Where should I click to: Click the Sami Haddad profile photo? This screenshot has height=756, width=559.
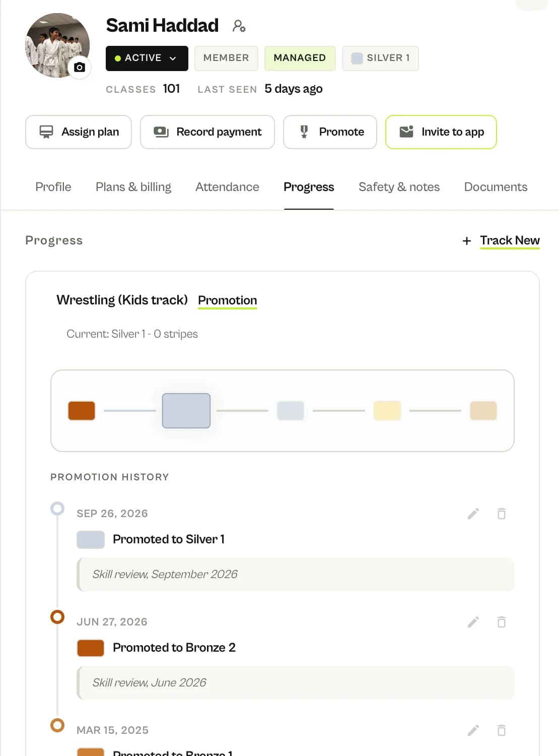[57, 45]
